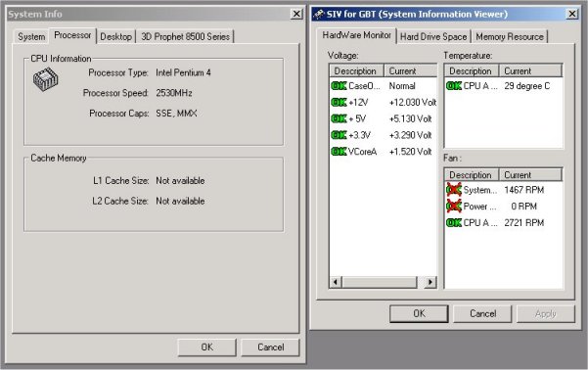Click the CPU chip icon in CPU Information
588x370 pixels.
45,79
